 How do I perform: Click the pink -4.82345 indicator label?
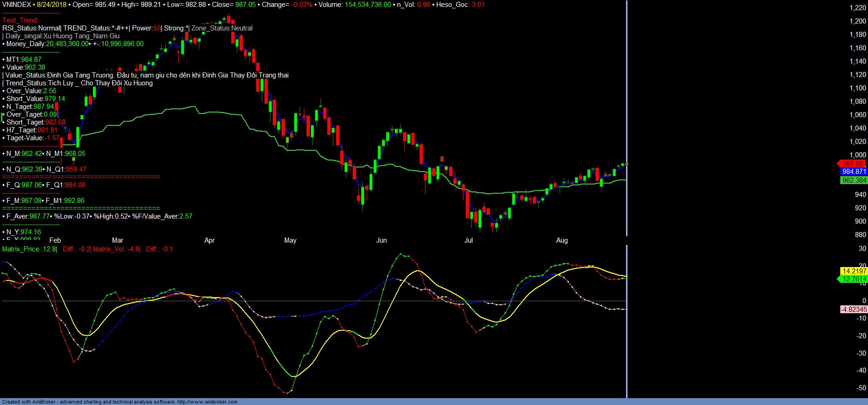[x=854, y=310]
